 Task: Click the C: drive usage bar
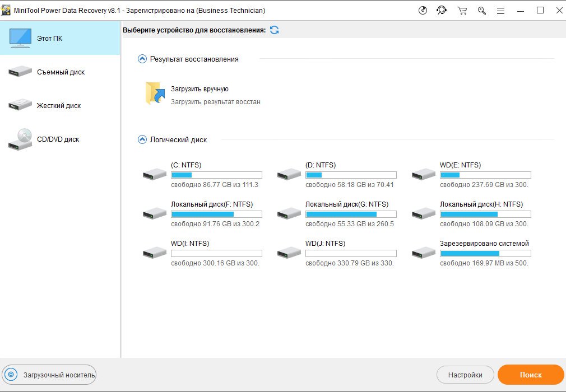click(x=216, y=175)
